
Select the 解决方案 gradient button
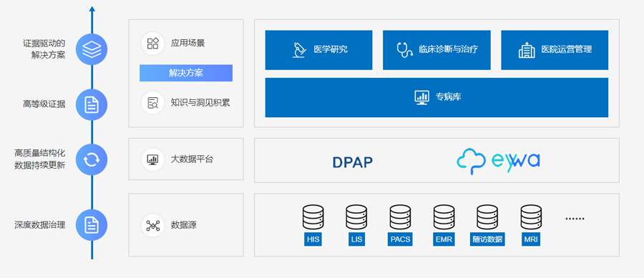click(x=186, y=73)
